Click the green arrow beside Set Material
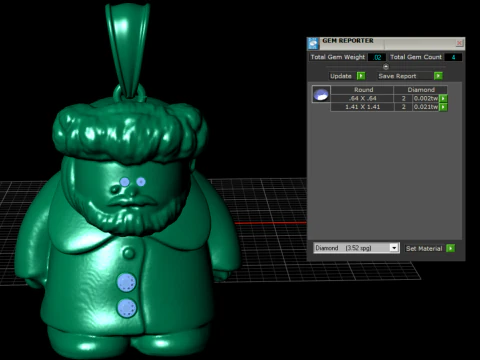Screen dimensions: 480x360 click(450, 248)
